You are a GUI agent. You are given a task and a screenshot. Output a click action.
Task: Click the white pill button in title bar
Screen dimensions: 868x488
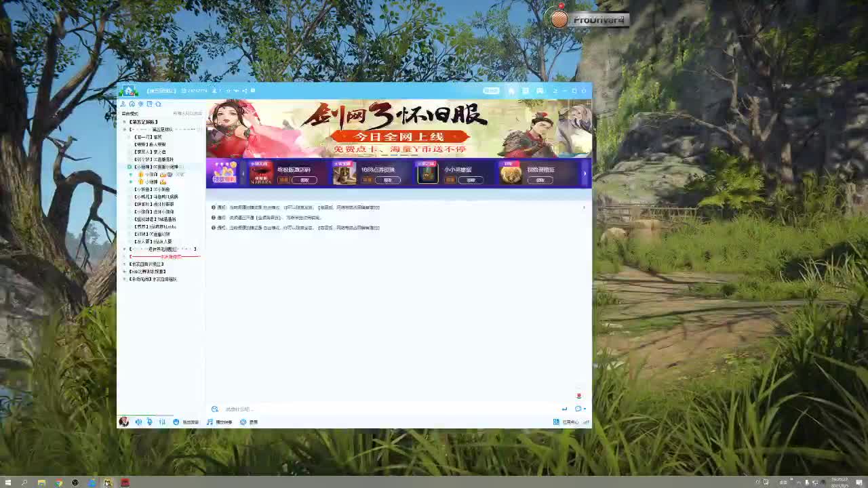click(491, 91)
